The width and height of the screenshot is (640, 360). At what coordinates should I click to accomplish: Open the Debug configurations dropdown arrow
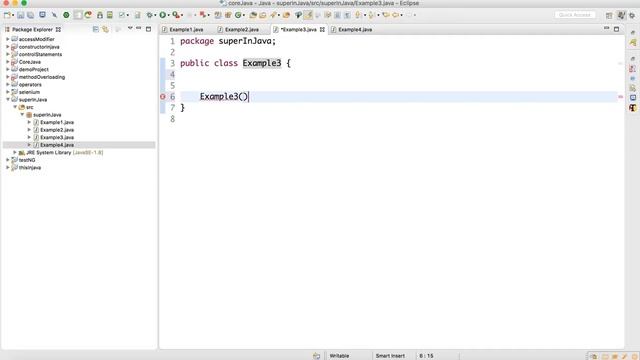pos(155,16)
